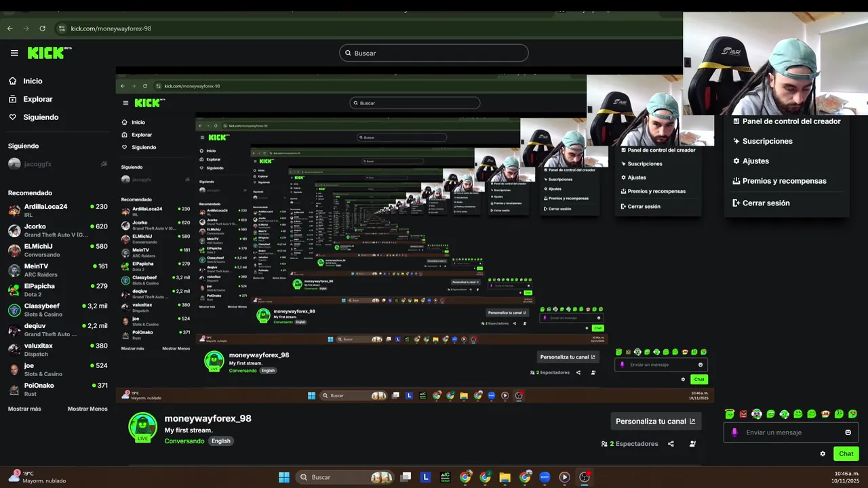Screen dimensions: 868x488
Task: Click the main Enviar un mensaje chat field
Action: click(791, 432)
